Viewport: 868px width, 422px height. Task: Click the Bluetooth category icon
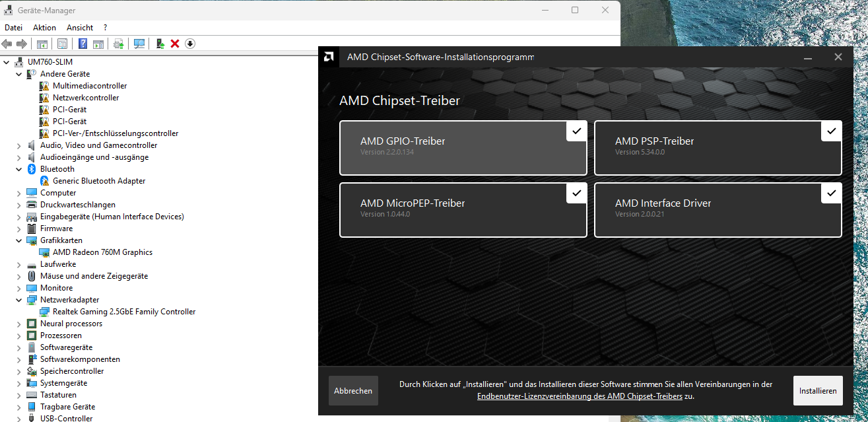pos(32,169)
